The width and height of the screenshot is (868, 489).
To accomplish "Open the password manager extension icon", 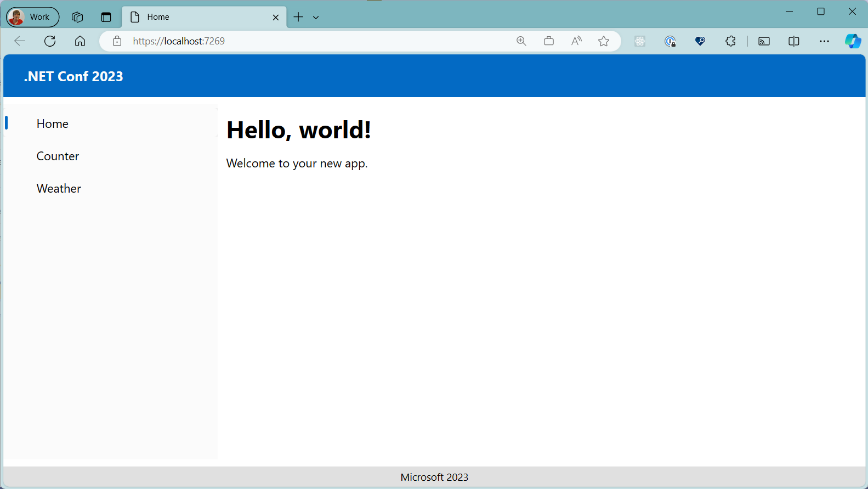I will pyautogui.click(x=670, y=41).
